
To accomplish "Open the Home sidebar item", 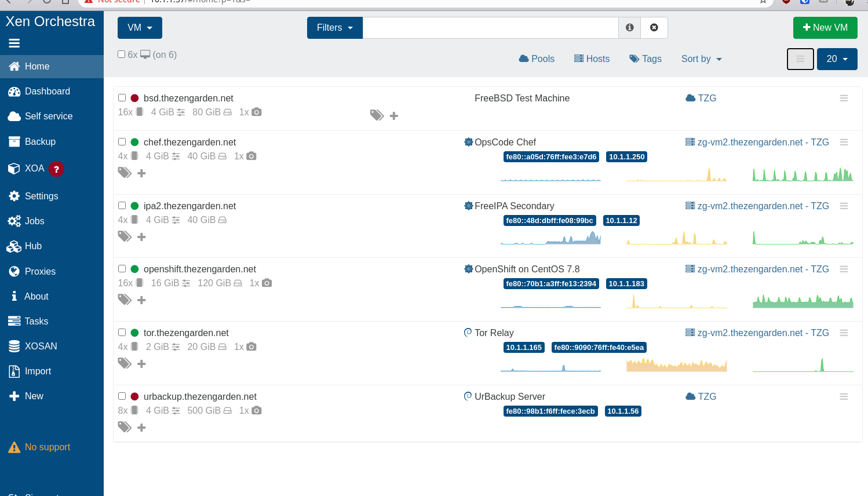I will click(52, 67).
